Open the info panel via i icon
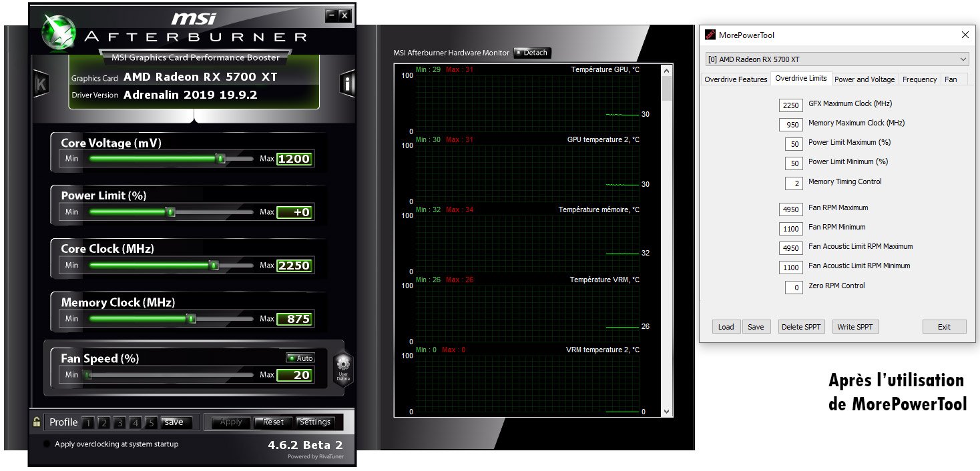Image resolution: width=980 pixels, height=471 pixels. (347, 83)
